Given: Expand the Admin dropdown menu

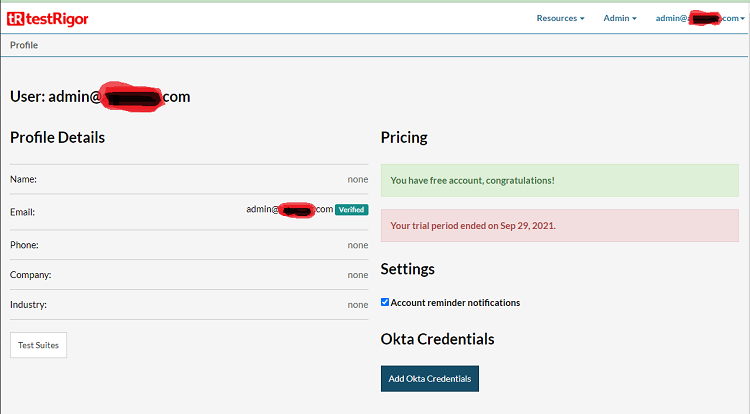Looking at the screenshot, I should point(619,18).
